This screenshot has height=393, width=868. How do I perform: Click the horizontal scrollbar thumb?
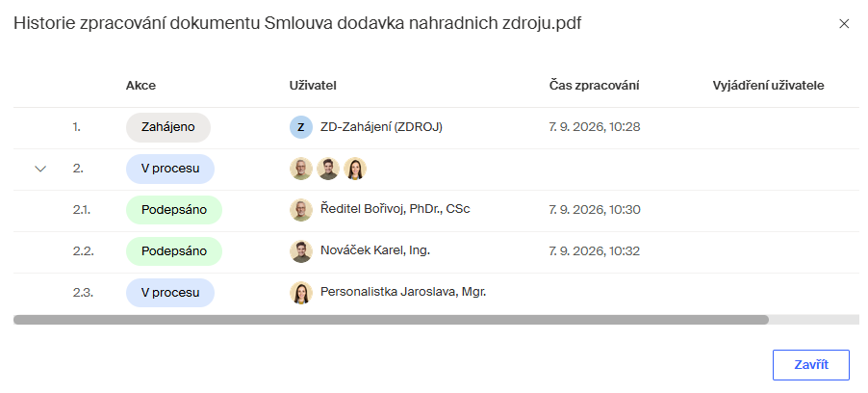tap(391, 320)
